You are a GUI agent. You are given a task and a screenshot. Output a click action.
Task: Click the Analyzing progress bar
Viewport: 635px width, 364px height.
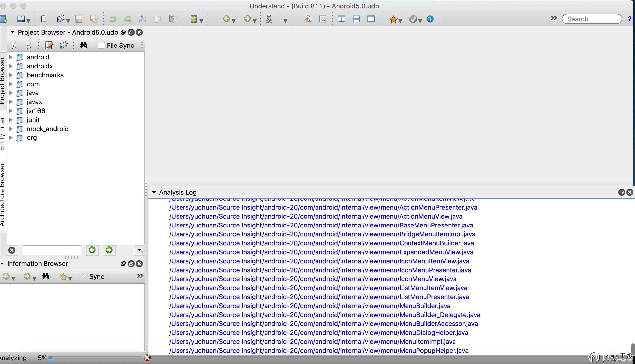[x=95, y=358]
